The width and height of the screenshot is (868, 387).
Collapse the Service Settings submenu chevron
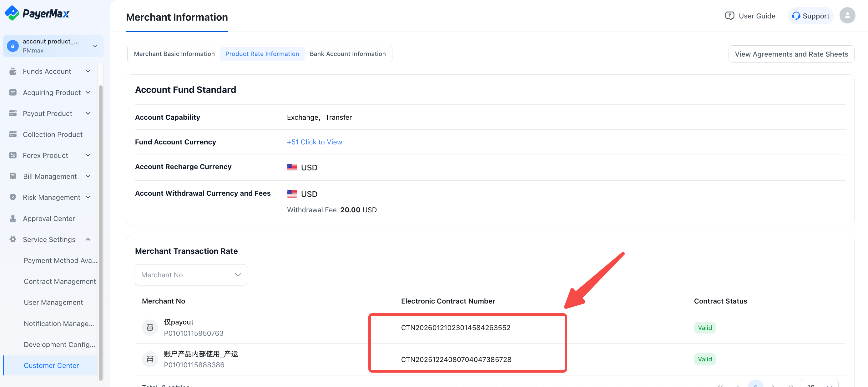[88, 239]
